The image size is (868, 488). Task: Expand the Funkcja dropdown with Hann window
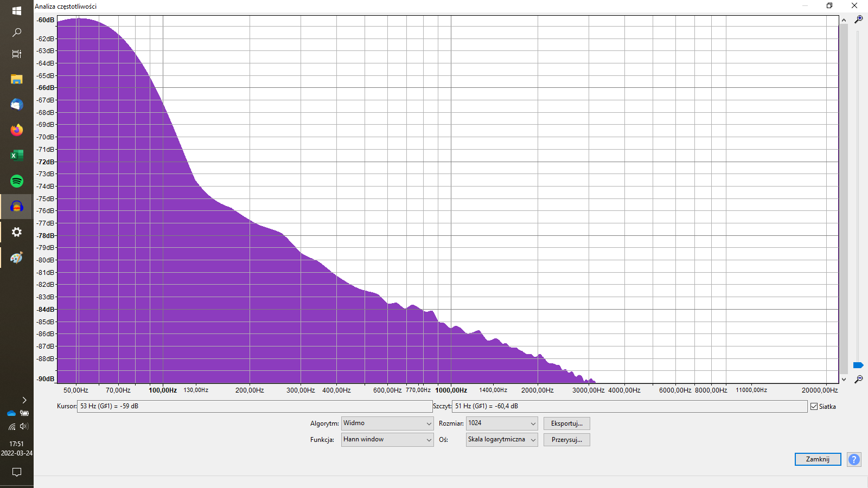[387, 440]
